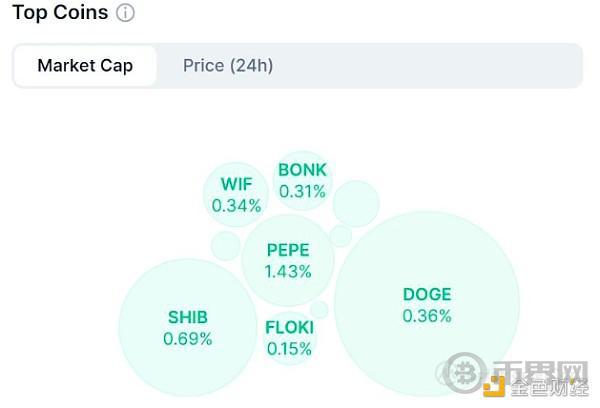Click the small bubble between PEPE and DOGE
The width and height of the screenshot is (600, 408).
click(341, 236)
